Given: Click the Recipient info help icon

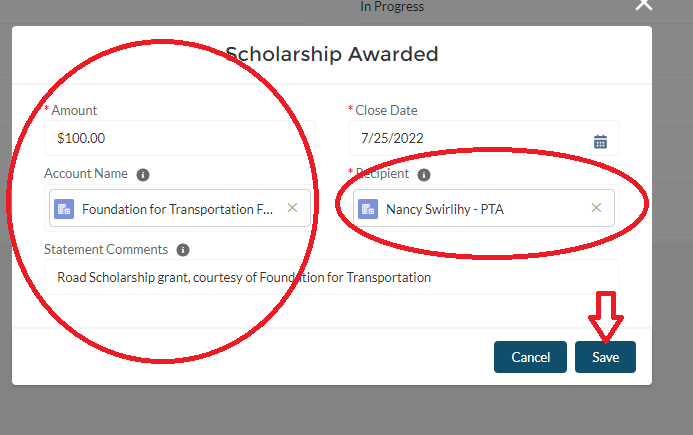Looking at the screenshot, I should tap(424, 175).
